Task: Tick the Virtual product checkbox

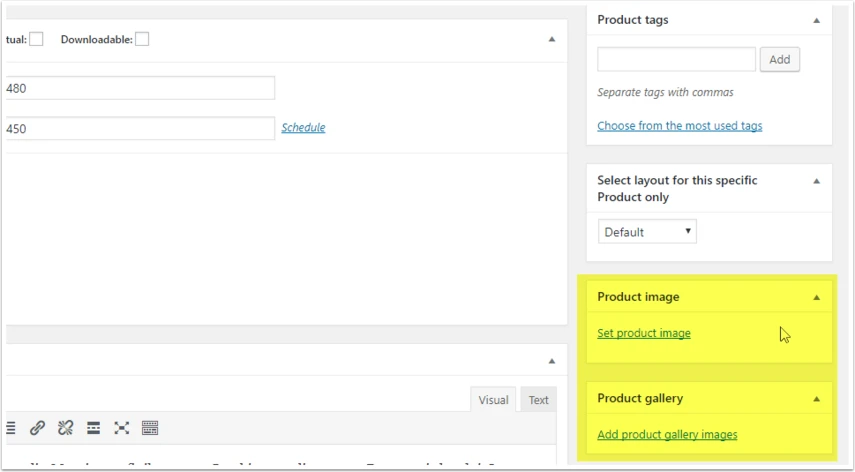Action: pos(36,39)
